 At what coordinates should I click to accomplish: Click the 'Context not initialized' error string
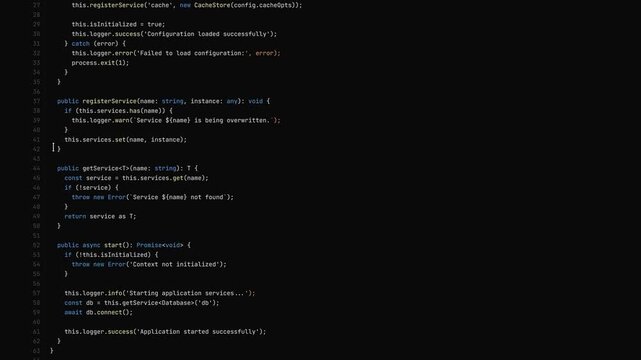point(174,264)
